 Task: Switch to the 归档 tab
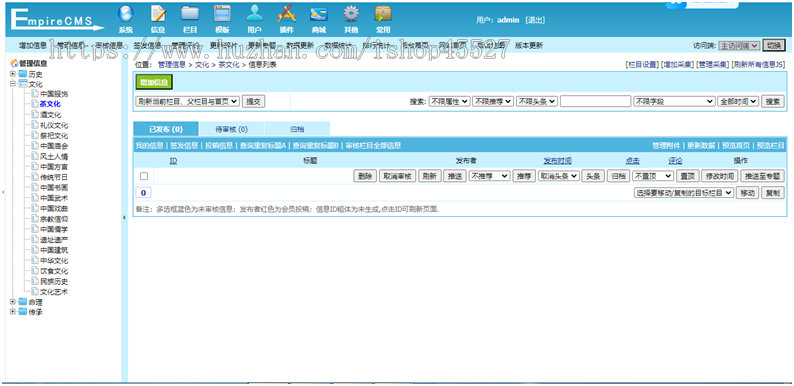pos(297,129)
